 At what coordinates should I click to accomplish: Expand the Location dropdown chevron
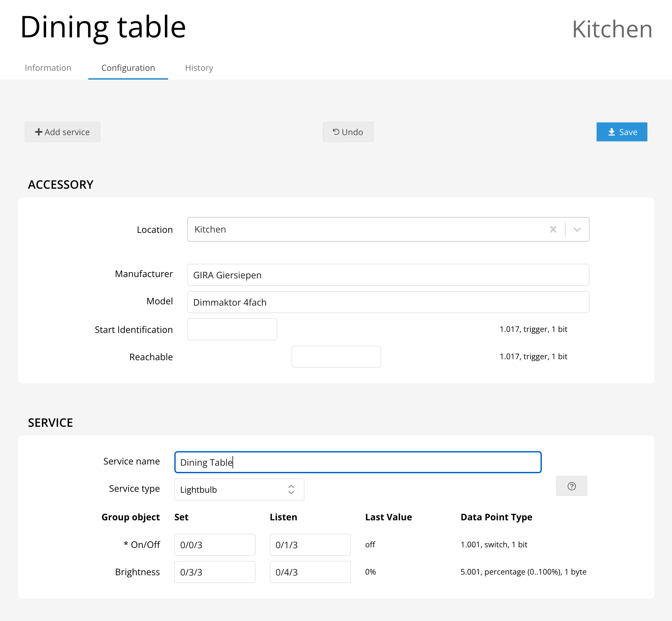tap(577, 230)
